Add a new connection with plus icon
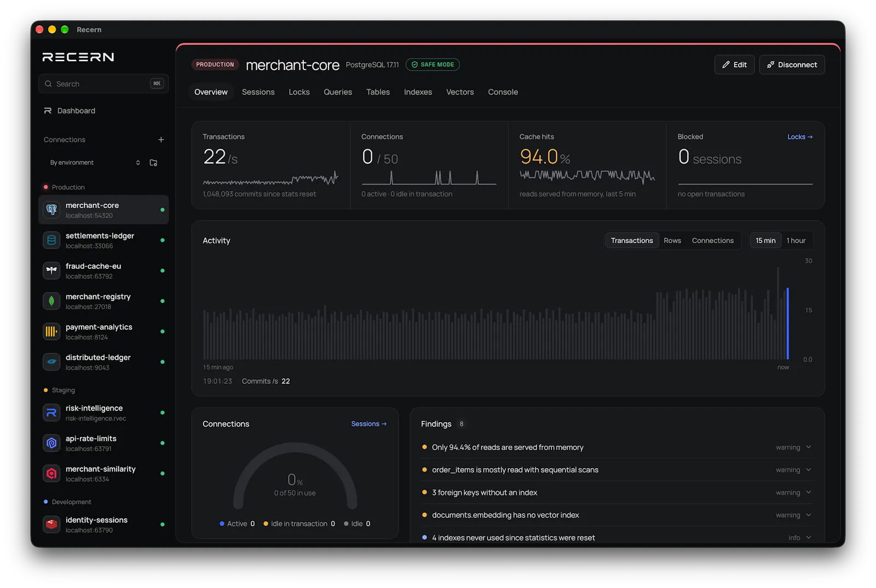This screenshot has width=876, height=588. coord(161,140)
